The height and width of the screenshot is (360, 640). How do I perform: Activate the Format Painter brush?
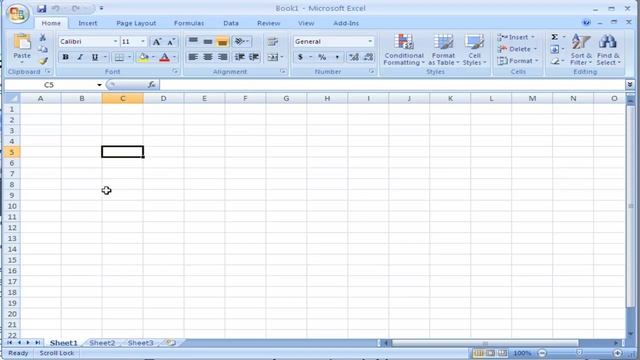43,61
